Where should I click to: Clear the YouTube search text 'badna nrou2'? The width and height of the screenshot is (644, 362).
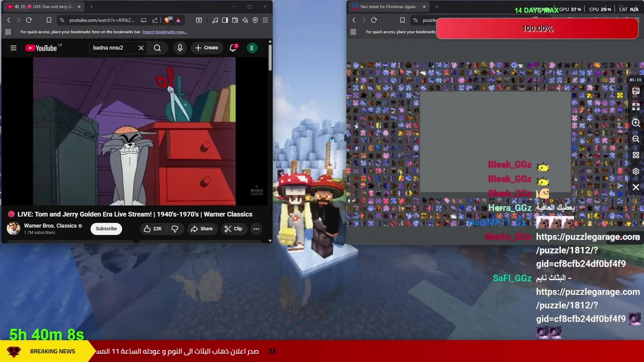click(x=141, y=48)
